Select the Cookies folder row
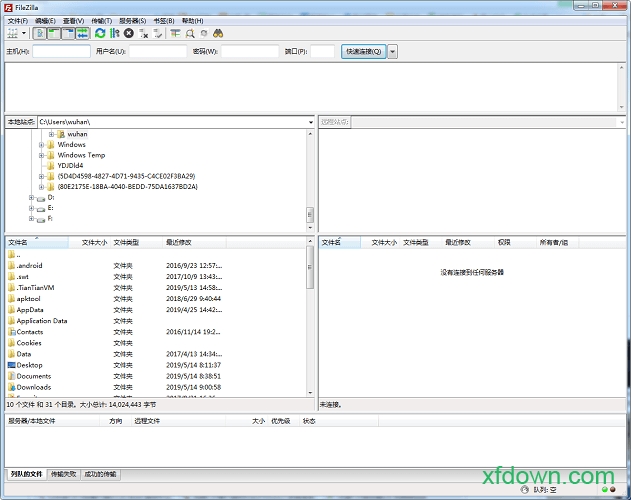 point(156,343)
